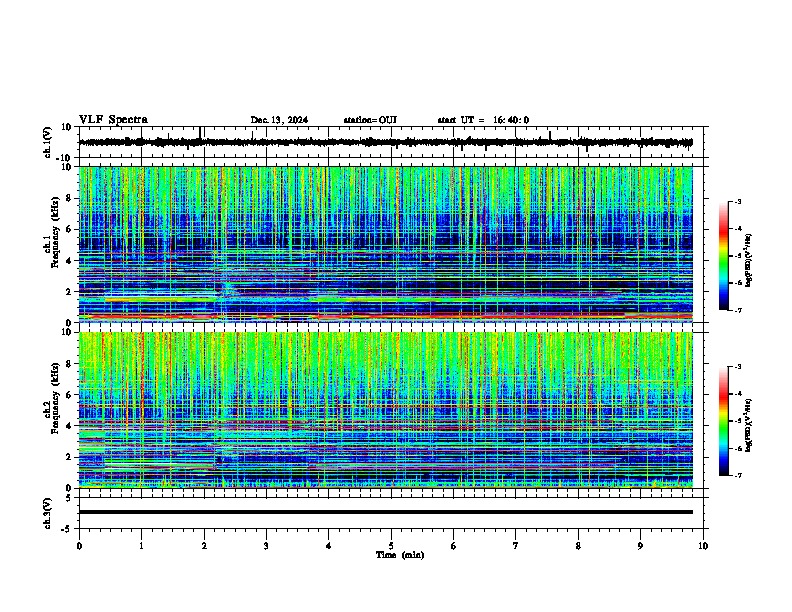Screen dimensions: 792x612
Task: Click the "station=OUJ" label
Action: pos(370,120)
